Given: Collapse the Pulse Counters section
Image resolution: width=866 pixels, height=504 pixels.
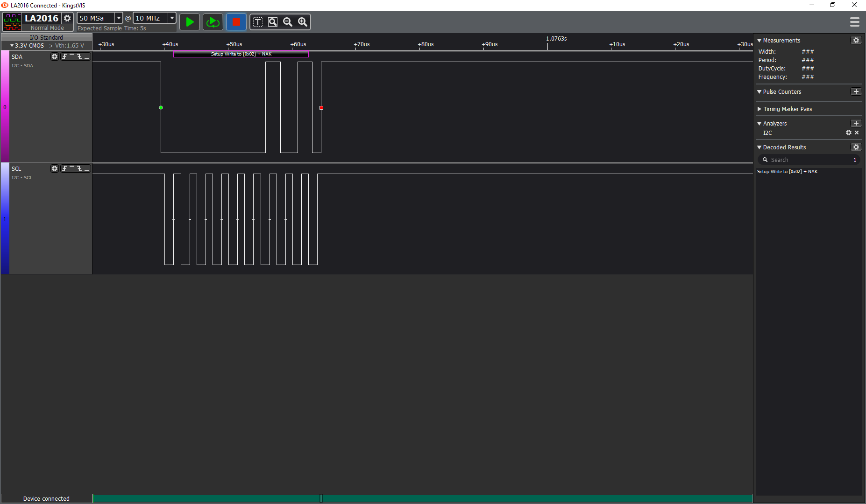Looking at the screenshot, I should 759,92.
